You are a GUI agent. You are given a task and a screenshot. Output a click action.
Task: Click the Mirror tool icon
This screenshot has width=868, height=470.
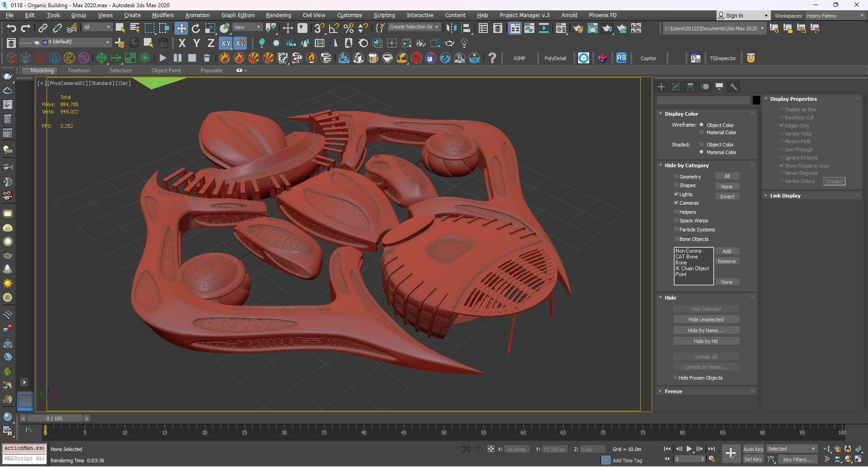point(451,28)
